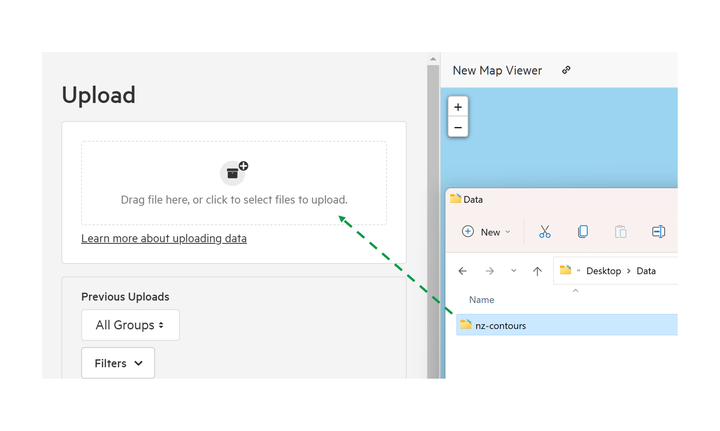Select the nz-contours folder
The image size is (720, 431).
pyautogui.click(x=567, y=325)
